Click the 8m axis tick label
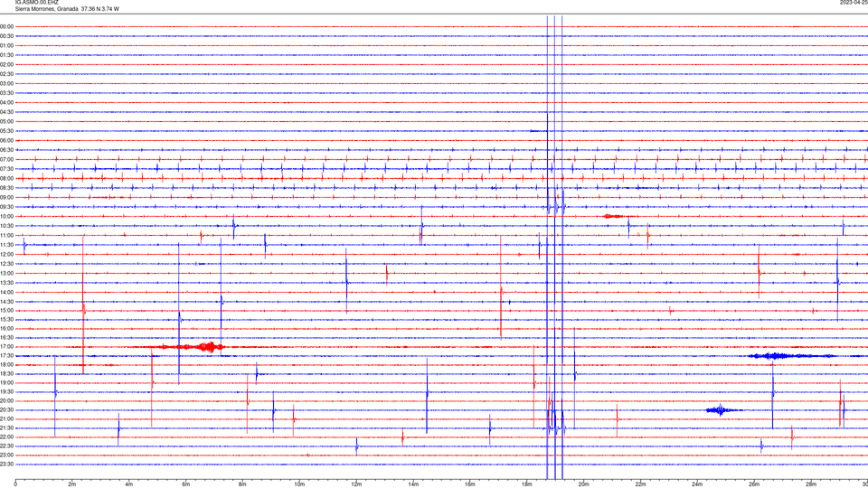 pyautogui.click(x=242, y=484)
